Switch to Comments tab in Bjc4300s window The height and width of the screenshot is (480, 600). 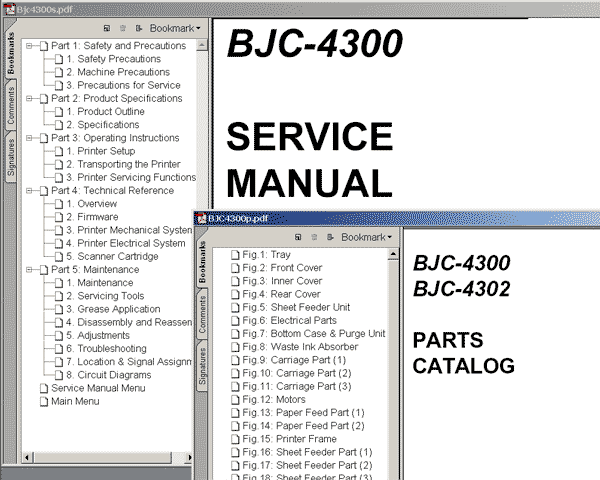point(10,106)
